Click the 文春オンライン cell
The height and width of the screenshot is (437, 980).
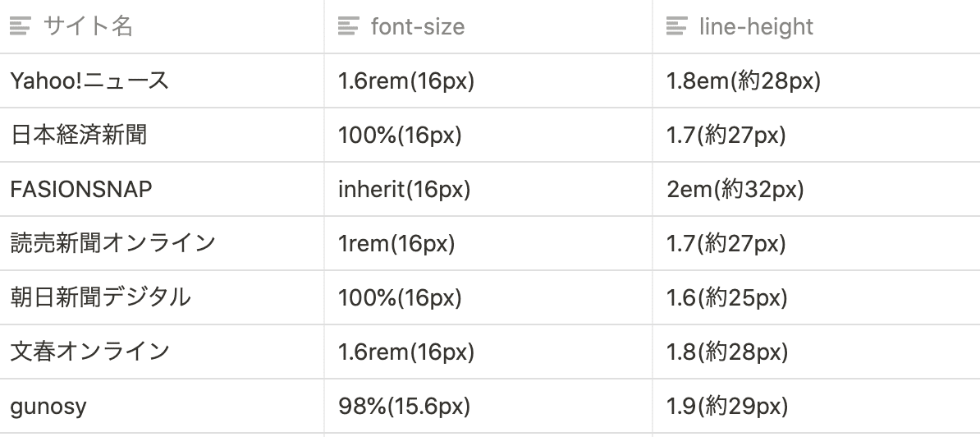(x=90, y=352)
